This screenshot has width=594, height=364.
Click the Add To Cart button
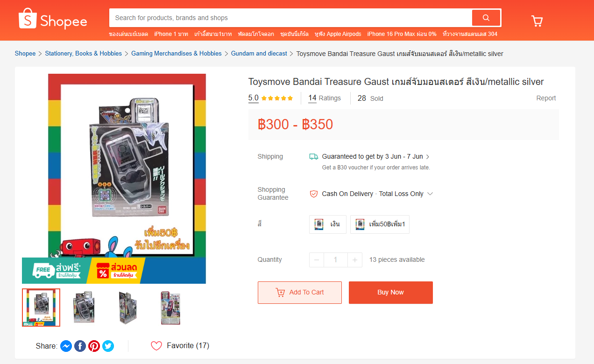300,293
